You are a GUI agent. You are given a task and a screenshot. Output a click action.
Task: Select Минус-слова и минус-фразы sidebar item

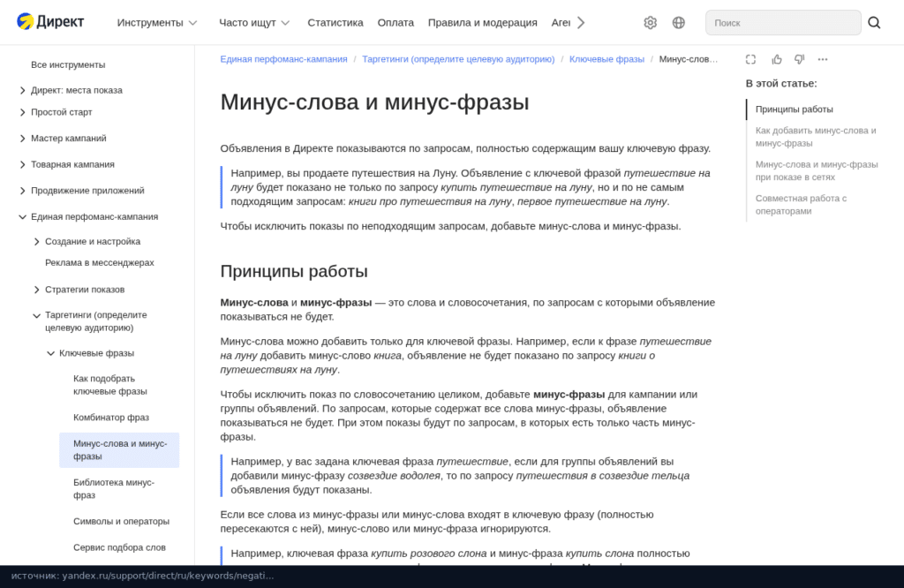pyautogui.click(x=119, y=449)
